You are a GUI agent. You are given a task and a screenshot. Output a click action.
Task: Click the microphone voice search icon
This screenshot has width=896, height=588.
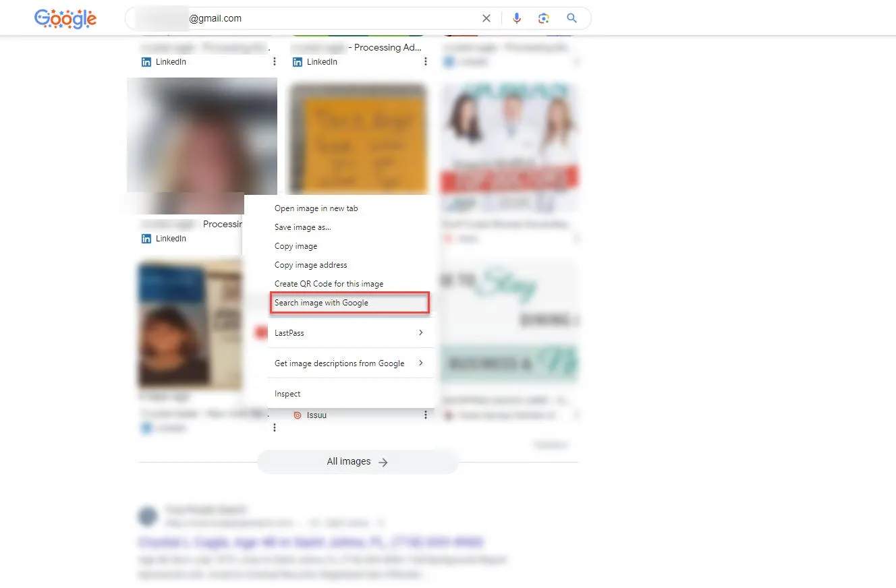(x=517, y=18)
